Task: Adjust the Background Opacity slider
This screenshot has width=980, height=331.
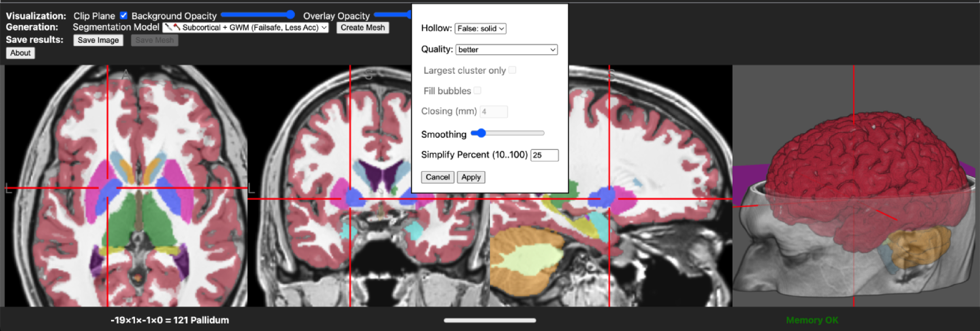Action: click(257, 15)
